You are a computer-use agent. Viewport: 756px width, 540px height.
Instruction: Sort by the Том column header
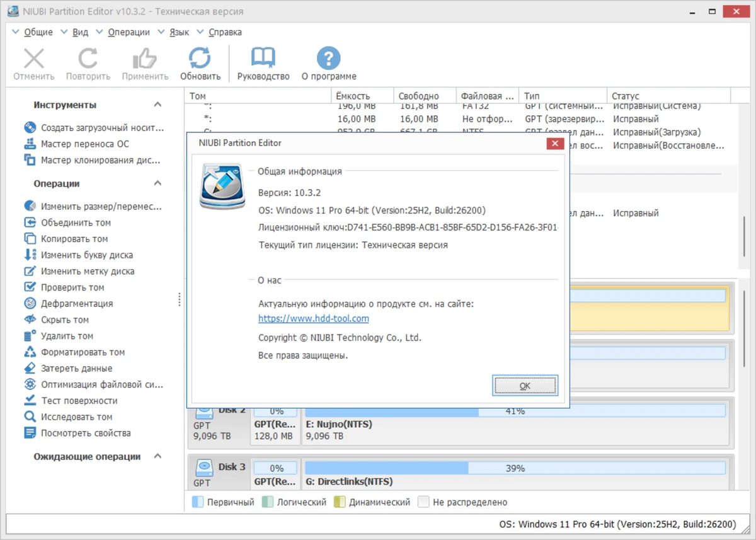[x=259, y=96]
